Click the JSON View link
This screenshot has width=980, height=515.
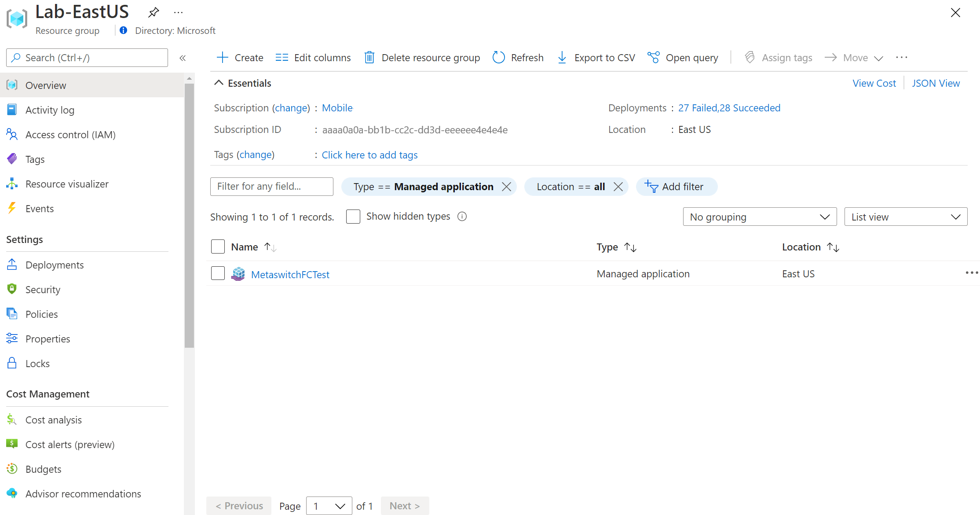(936, 83)
